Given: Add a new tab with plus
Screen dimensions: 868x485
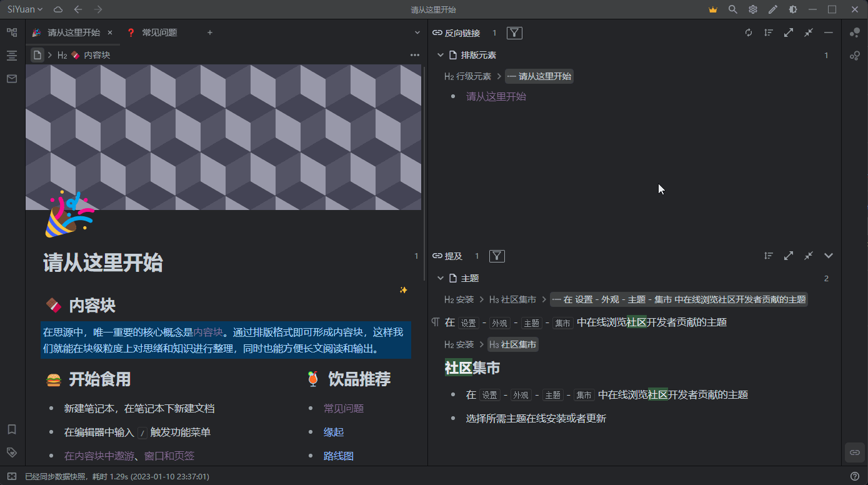Looking at the screenshot, I should pyautogui.click(x=210, y=32).
